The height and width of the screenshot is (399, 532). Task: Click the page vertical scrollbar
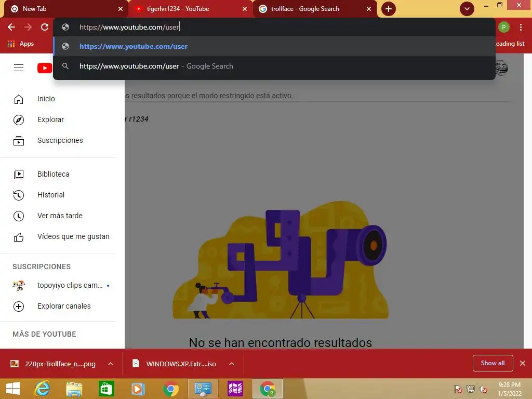tap(528, 201)
